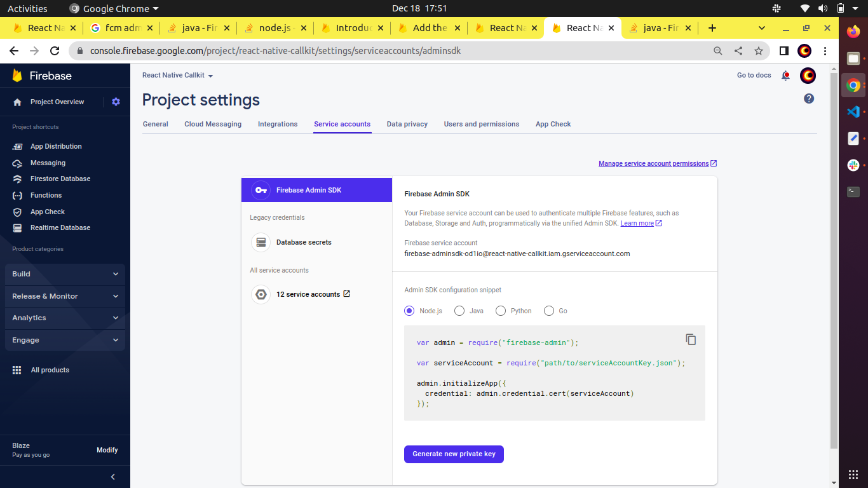Open the Users and permissions tab

point(481,124)
